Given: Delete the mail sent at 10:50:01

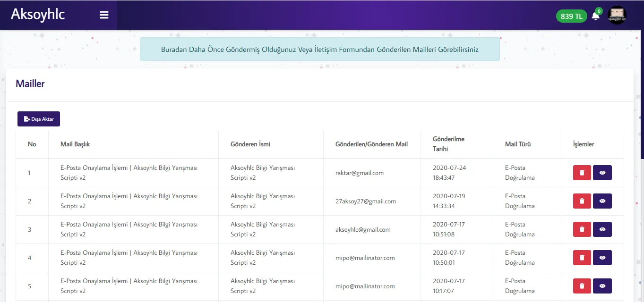Looking at the screenshot, I should (x=582, y=258).
